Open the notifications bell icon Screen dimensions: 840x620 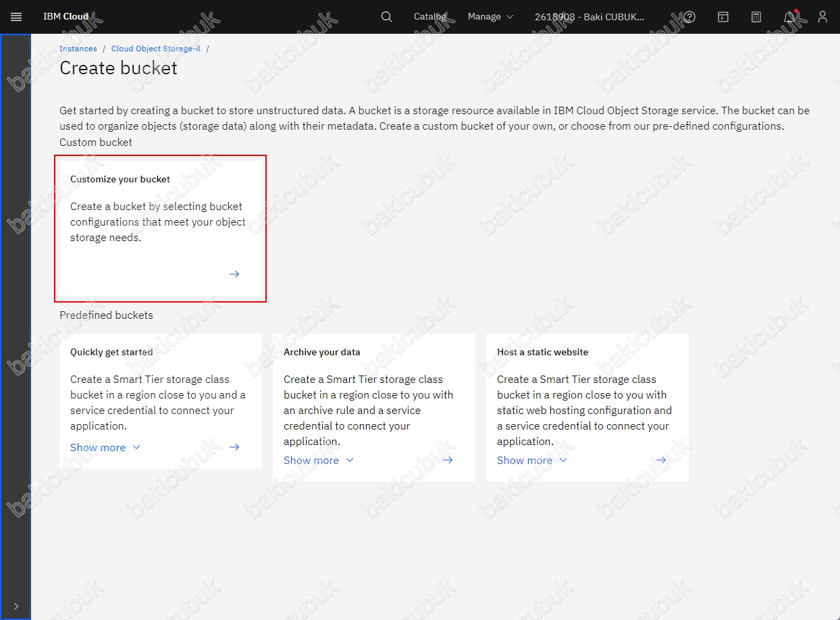789,17
